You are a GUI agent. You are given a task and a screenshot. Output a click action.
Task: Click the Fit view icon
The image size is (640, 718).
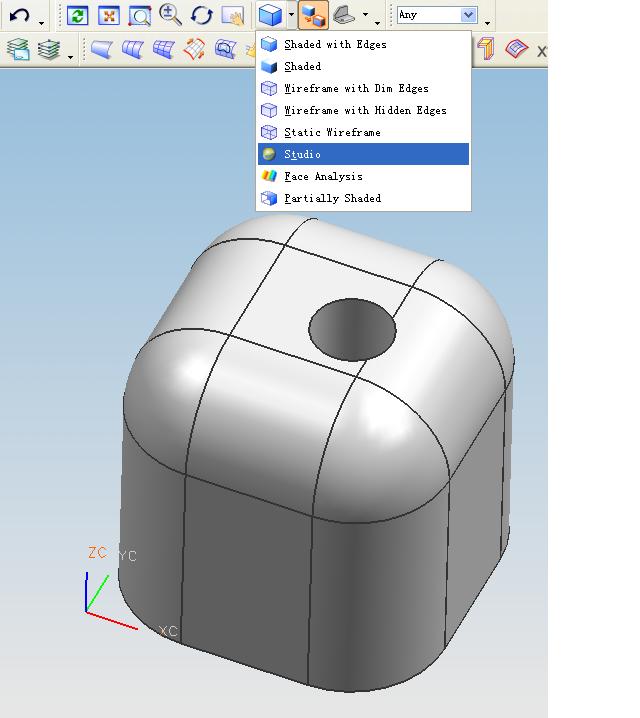click(109, 16)
